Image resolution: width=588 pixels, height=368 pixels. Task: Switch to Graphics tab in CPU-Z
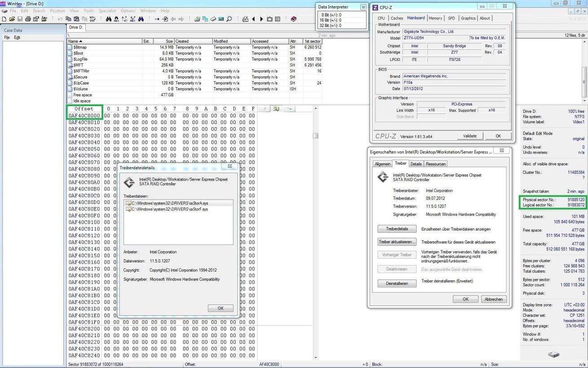(x=468, y=18)
